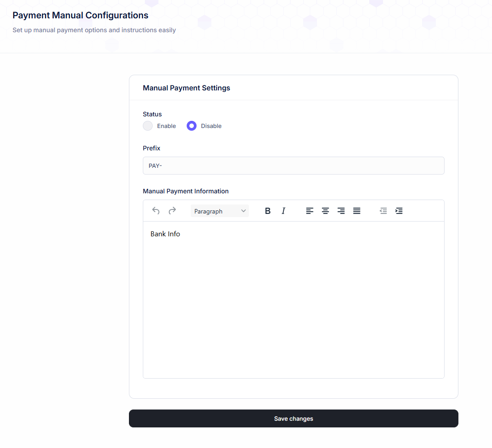The width and height of the screenshot is (492, 448).
Task: Select the Enable status radio button
Action: point(148,126)
